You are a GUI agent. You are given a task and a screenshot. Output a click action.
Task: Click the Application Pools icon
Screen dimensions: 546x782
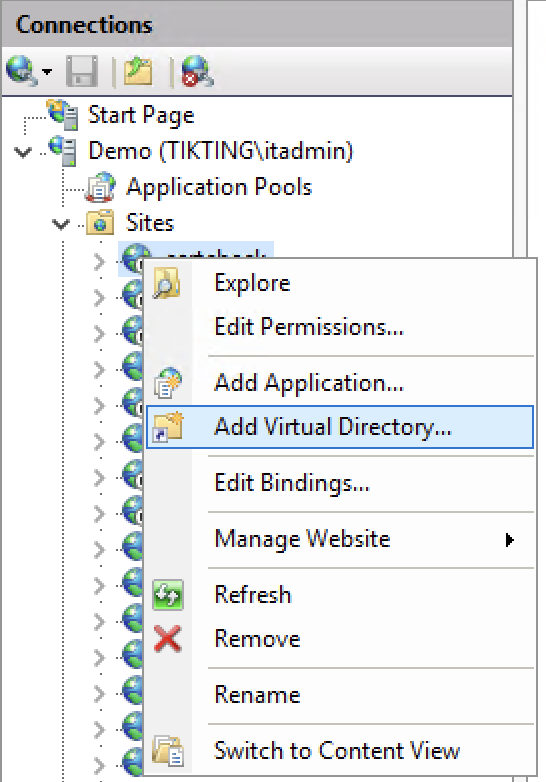101,187
